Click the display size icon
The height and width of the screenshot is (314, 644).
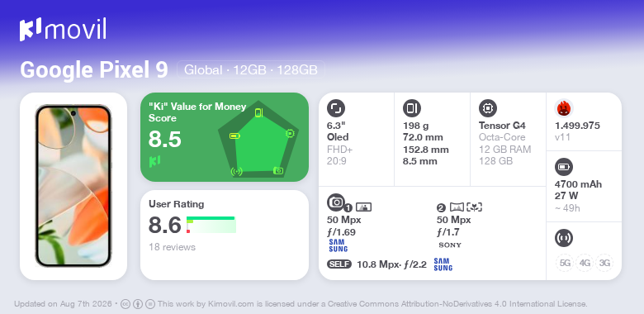pyautogui.click(x=336, y=108)
